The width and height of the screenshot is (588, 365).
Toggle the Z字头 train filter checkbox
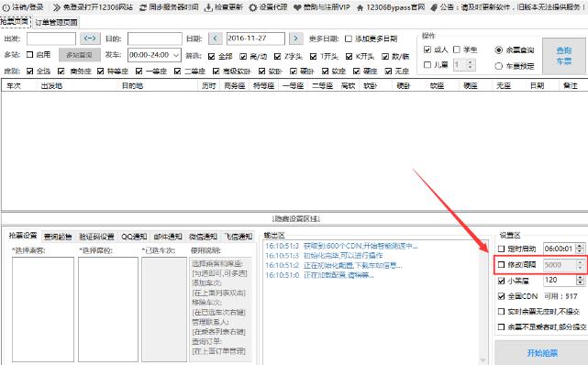pos(278,56)
